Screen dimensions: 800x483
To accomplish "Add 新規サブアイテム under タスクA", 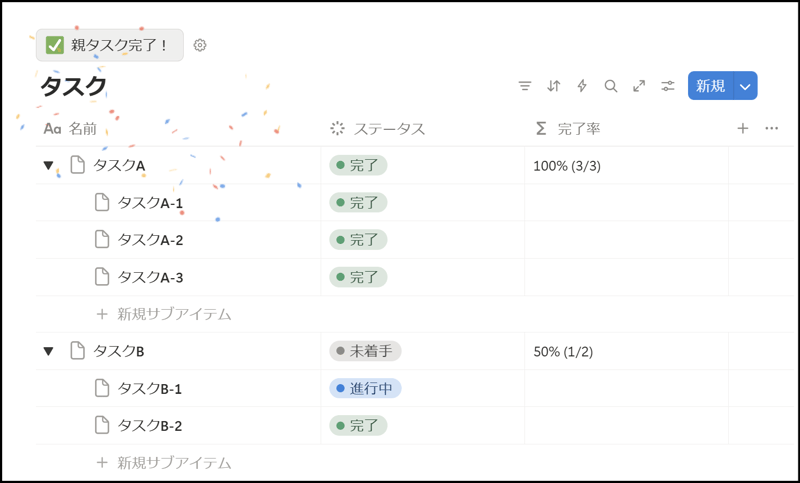I will pyautogui.click(x=173, y=314).
